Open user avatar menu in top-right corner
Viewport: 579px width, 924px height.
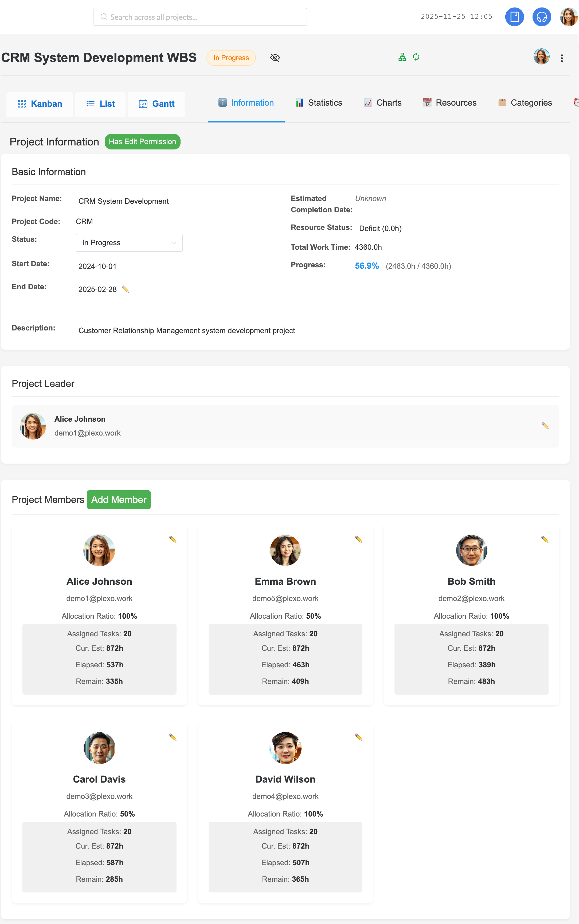tap(568, 17)
